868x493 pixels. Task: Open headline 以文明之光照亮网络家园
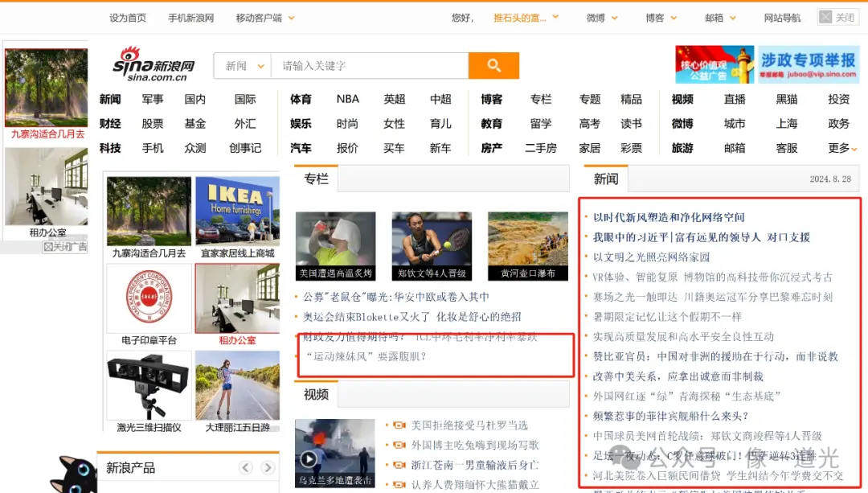(651, 257)
